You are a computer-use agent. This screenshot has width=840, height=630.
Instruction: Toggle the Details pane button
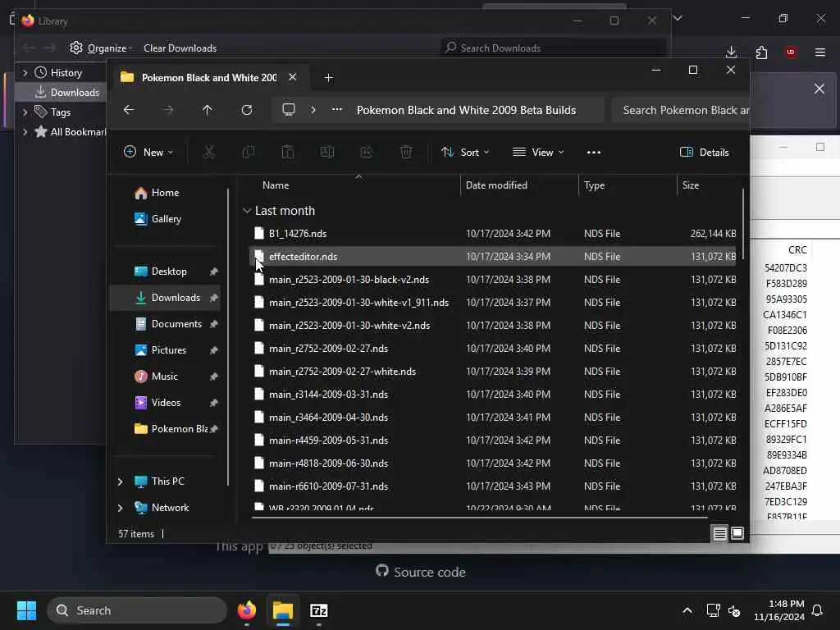tap(704, 152)
